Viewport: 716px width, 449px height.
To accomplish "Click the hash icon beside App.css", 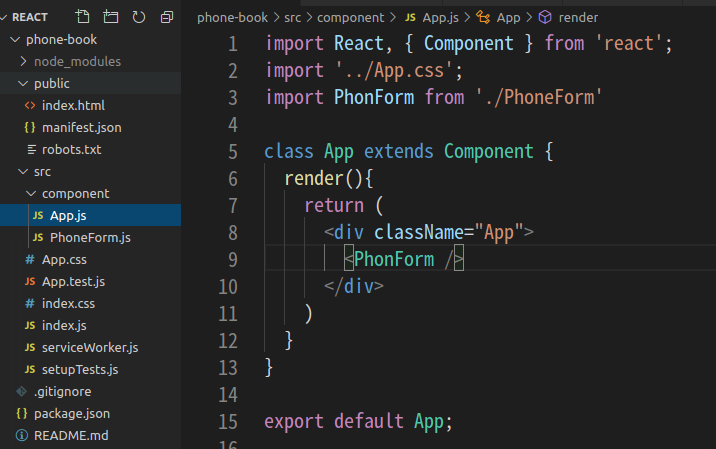I will tap(30, 259).
